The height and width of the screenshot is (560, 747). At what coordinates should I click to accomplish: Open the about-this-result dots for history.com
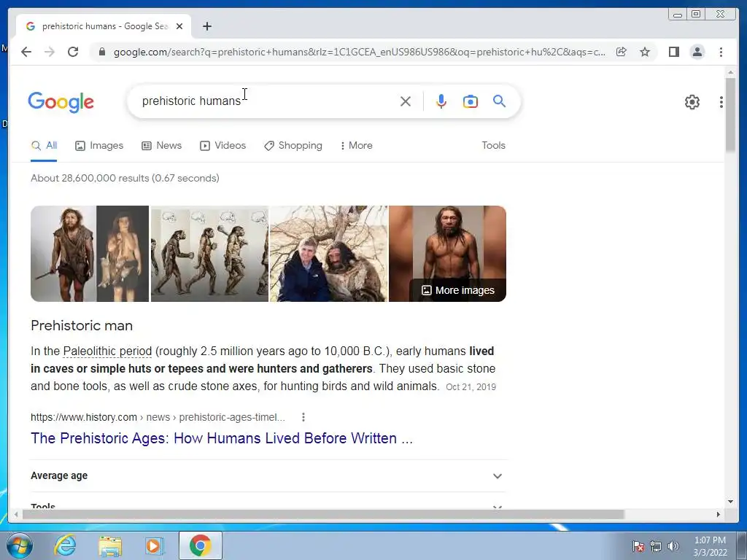tap(303, 417)
